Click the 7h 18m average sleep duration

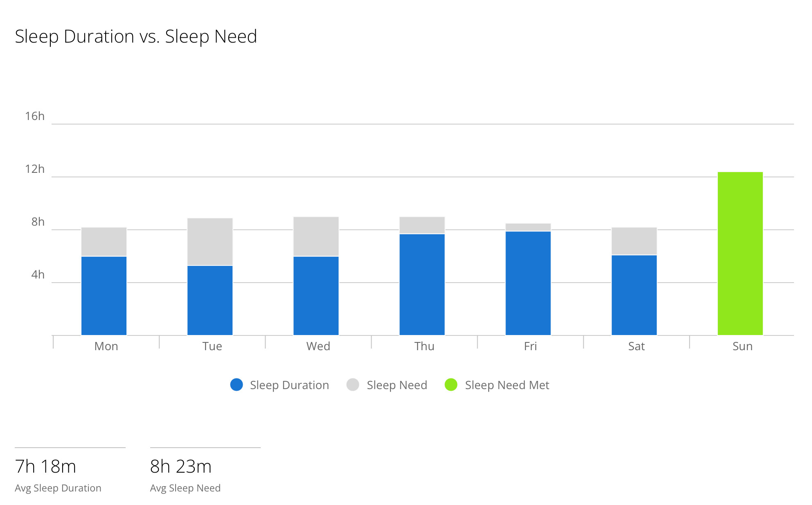[x=45, y=467]
